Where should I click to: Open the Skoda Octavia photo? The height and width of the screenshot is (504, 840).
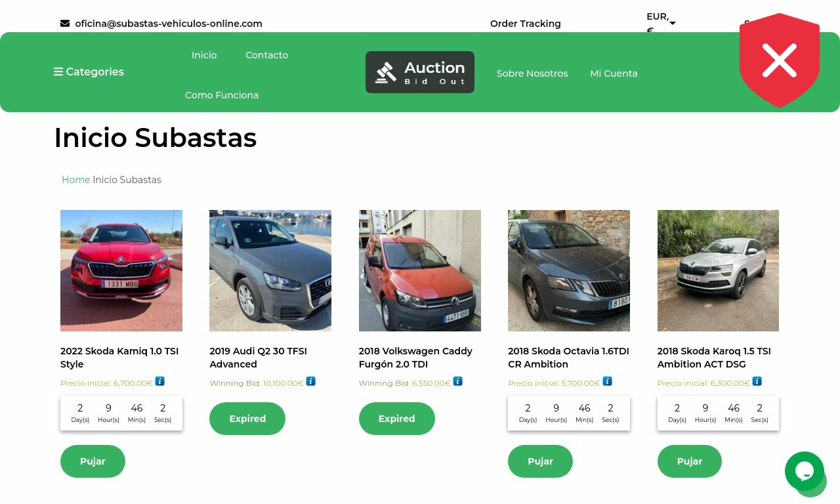(x=569, y=270)
